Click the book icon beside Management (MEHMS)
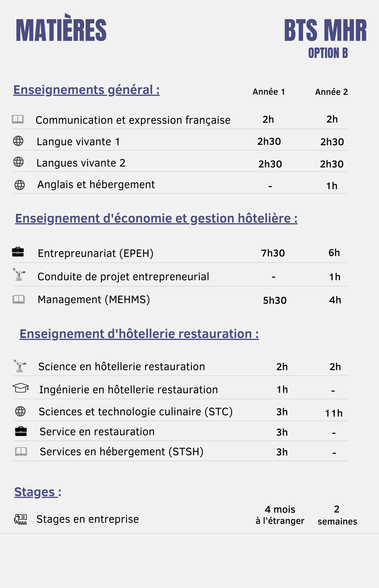 click(19, 299)
